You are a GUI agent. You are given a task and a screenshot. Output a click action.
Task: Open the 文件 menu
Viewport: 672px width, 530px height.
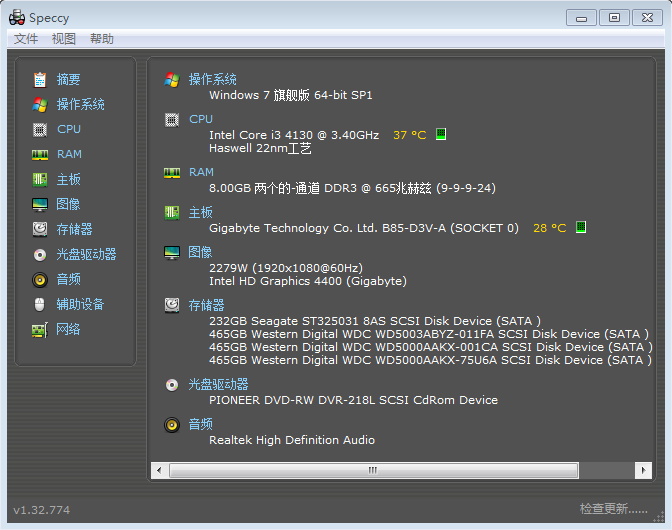tap(26, 39)
